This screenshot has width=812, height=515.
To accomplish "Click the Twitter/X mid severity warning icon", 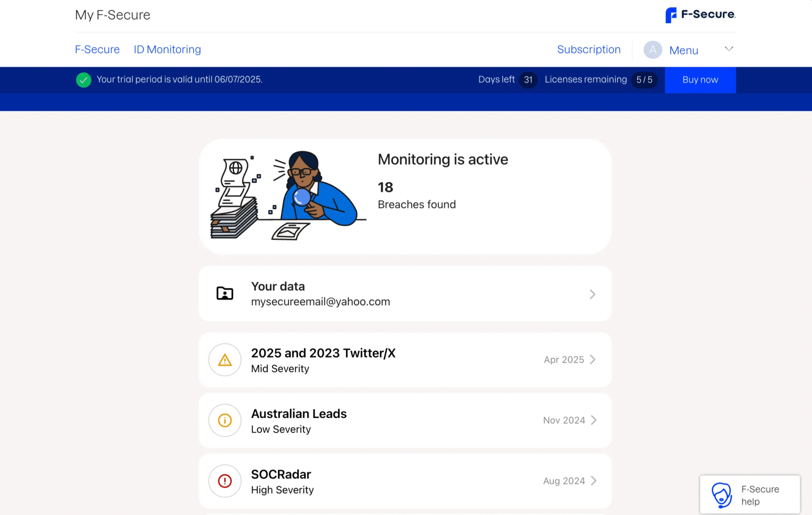I will click(225, 360).
